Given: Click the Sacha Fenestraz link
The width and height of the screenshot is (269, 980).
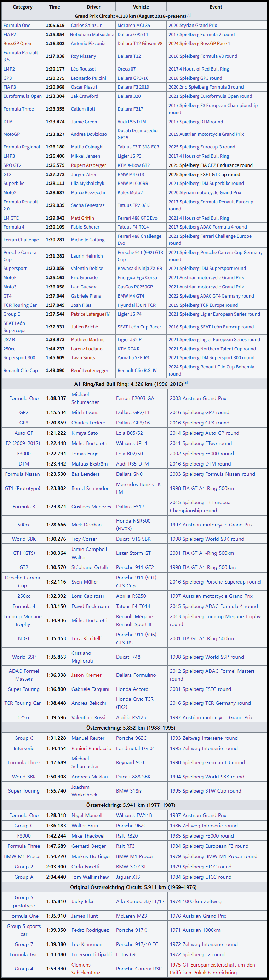Looking at the screenshot, I should point(88,205).
